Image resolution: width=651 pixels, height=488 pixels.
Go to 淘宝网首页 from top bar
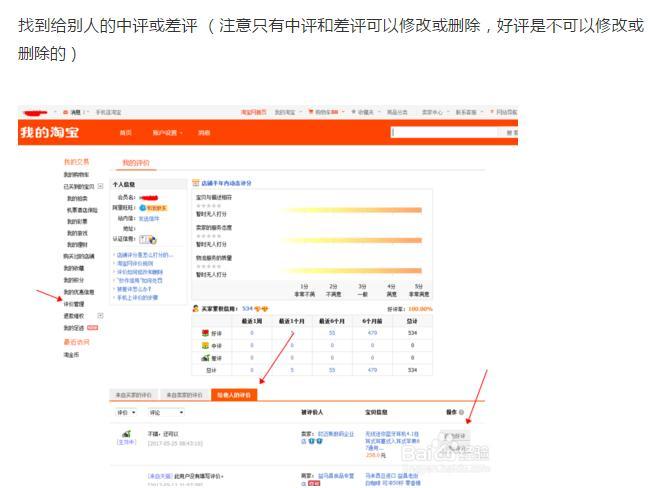tap(254, 112)
